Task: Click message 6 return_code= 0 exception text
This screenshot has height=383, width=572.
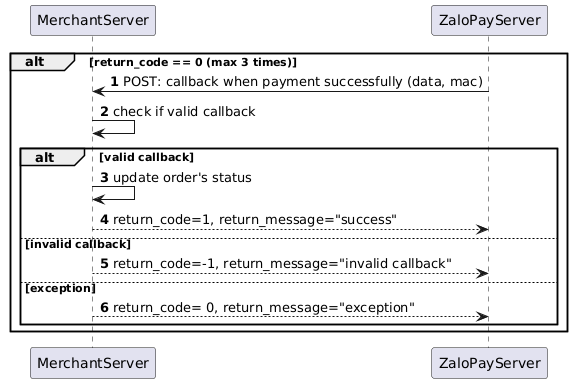Action: pyautogui.click(x=257, y=308)
